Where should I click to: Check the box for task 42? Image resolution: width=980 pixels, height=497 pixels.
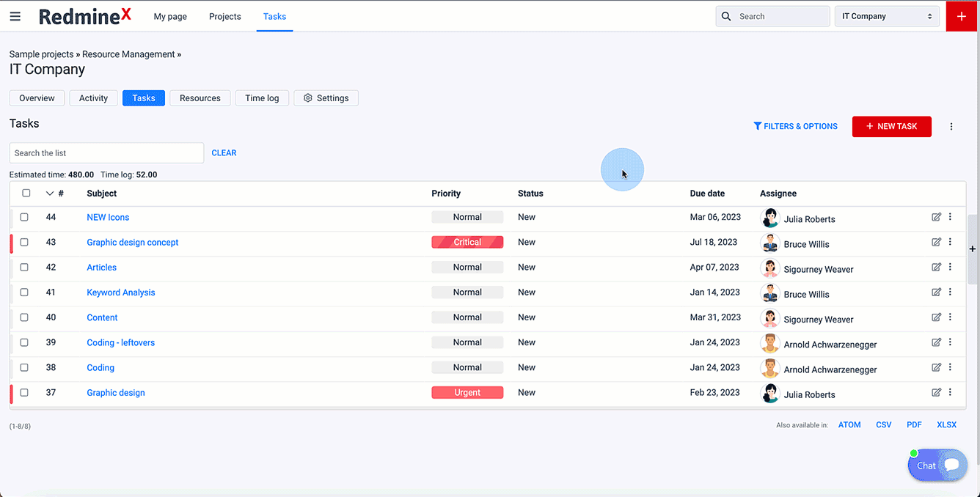coord(24,267)
